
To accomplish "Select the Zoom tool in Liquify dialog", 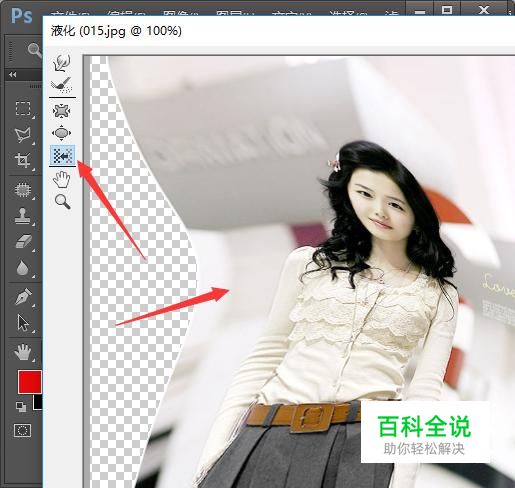I will pos(62,202).
